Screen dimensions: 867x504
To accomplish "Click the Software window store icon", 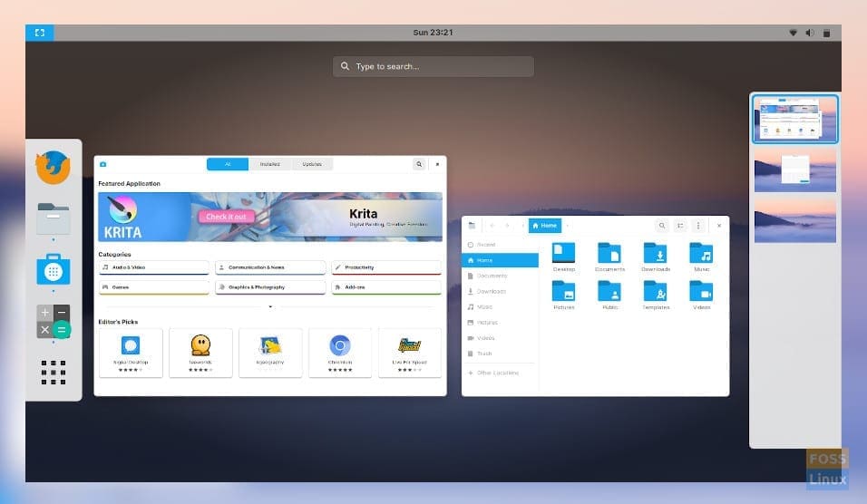I will tap(102, 164).
